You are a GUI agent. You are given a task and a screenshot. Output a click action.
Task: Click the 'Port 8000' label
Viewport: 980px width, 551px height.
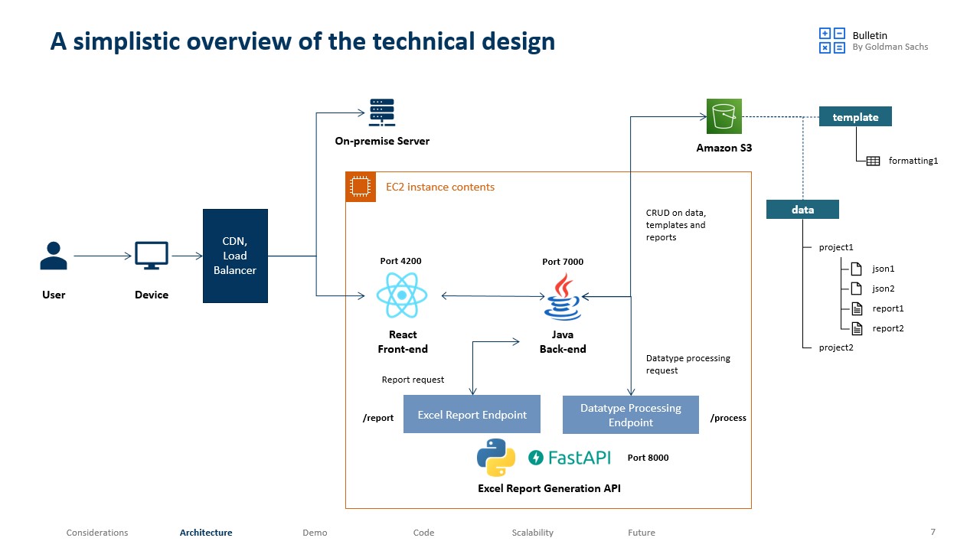(x=648, y=458)
